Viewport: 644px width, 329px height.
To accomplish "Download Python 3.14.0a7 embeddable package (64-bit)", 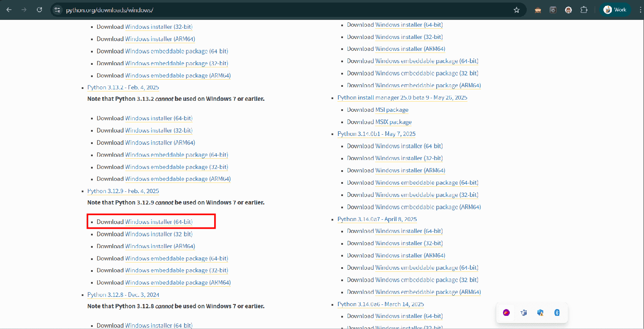I will click(427, 268).
